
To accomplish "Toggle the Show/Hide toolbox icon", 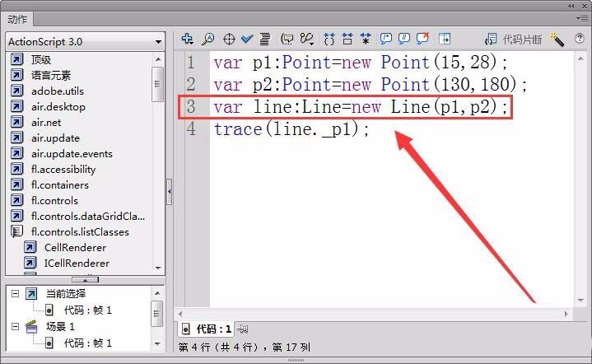I will [445, 39].
